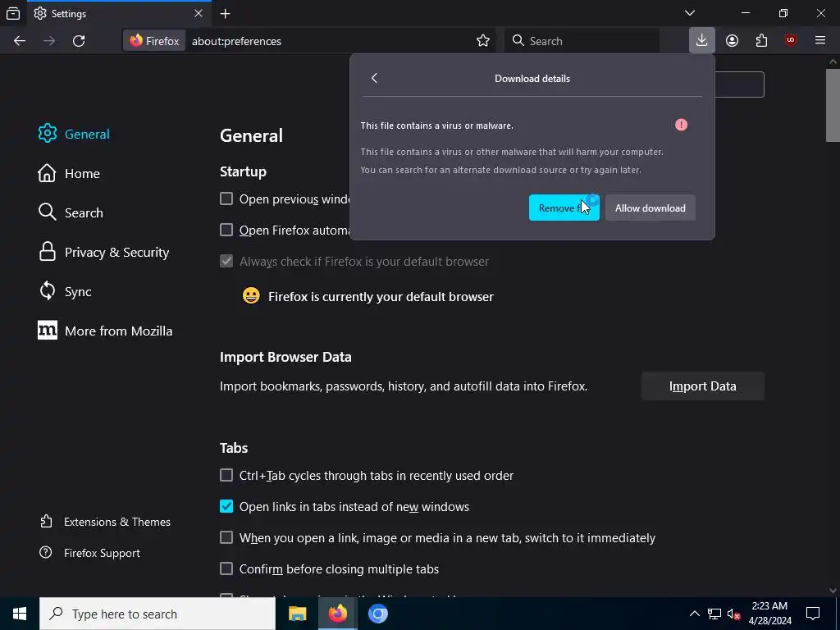Open More from Mozilla section
This screenshot has width=840, height=630.
(x=105, y=331)
